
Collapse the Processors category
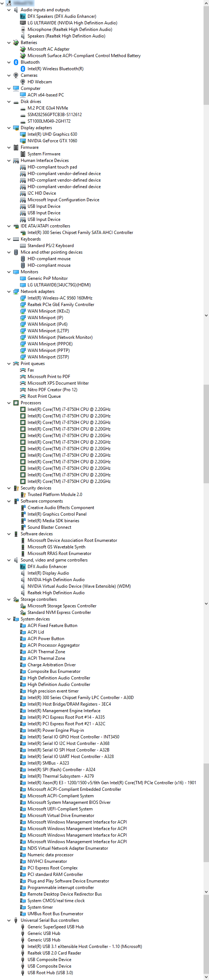[x=9, y=403]
